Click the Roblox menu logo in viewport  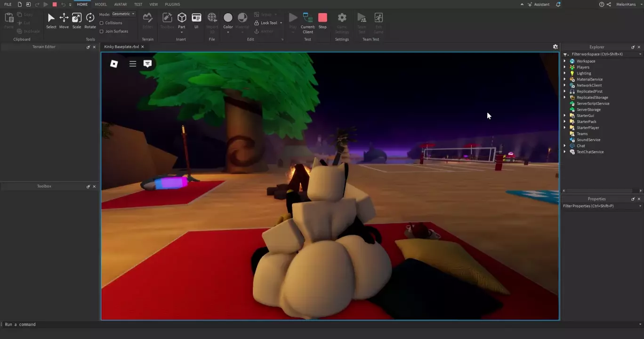[x=114, y=64]
